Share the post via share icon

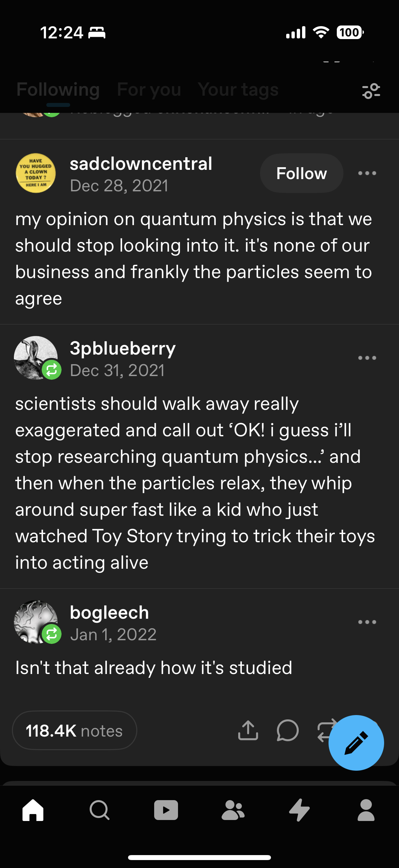pyautogui.click(x=248, y=731)
